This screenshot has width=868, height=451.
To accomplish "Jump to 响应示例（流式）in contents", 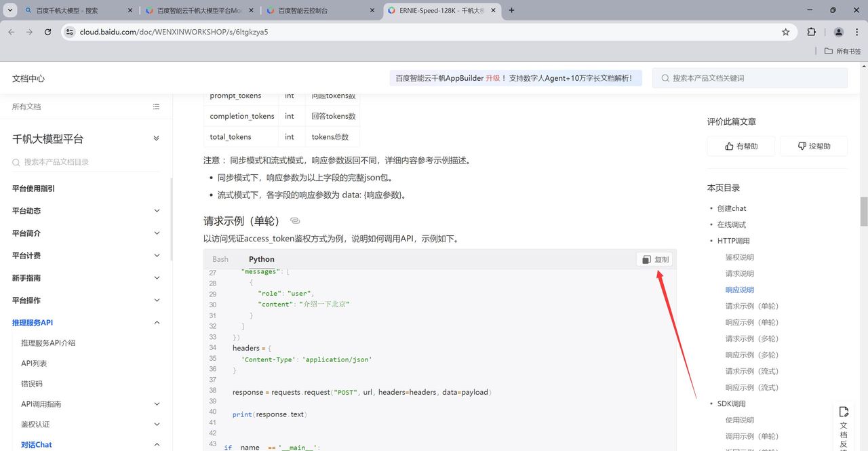I will coord(752,387).
